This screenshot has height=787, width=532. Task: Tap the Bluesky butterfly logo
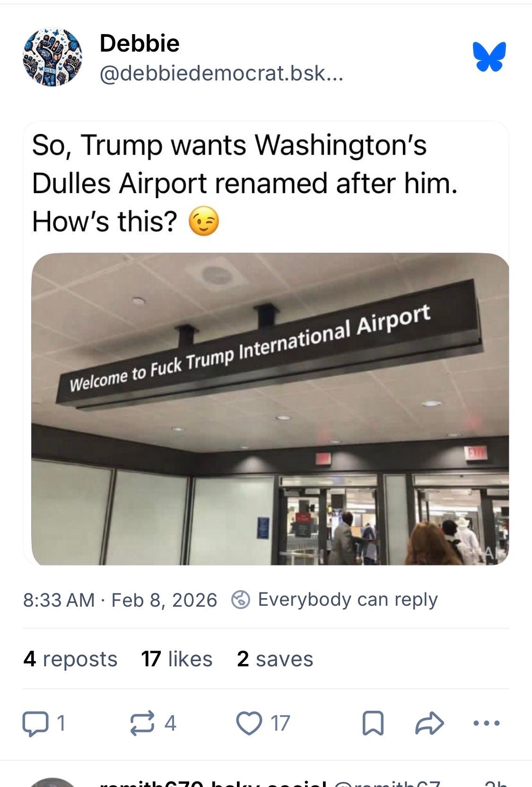(489, 57)
